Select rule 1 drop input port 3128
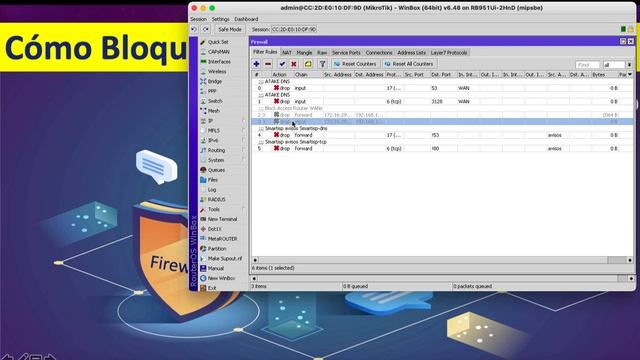The image size is (640, 360). pyautogui.click(x=442, y=102)
